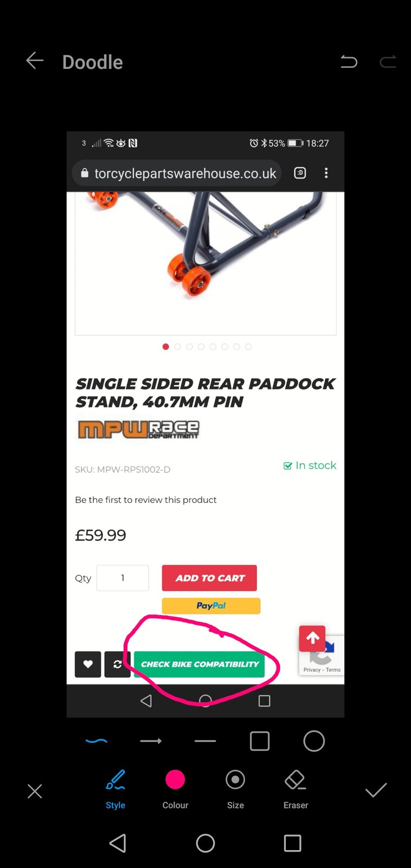Tap the Android recent apps square
Viewport: 411px width, 868px height.
click(x=292, y=844)
